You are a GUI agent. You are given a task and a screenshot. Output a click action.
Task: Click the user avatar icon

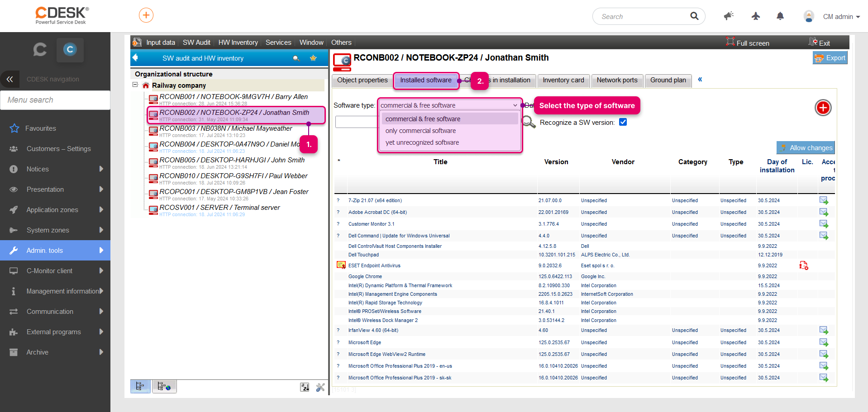click(x=809, y=16)
